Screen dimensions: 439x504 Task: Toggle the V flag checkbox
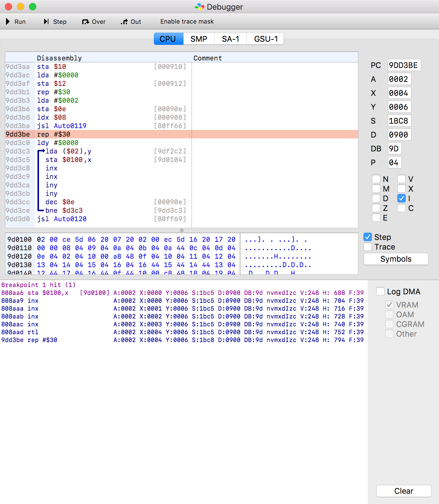point(402,179)
